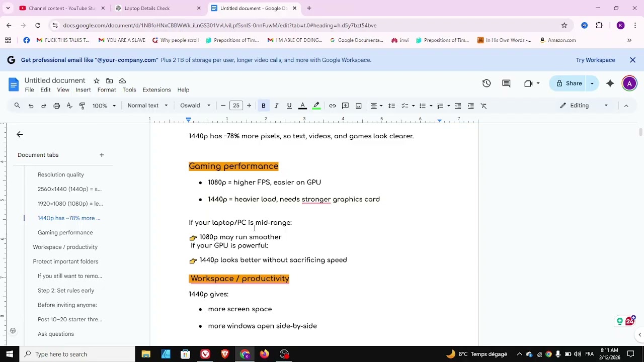Screen dimensions: 644x362
Task: Print the document using printer icon
Action: pyautogui.click(x=57, y=106)
